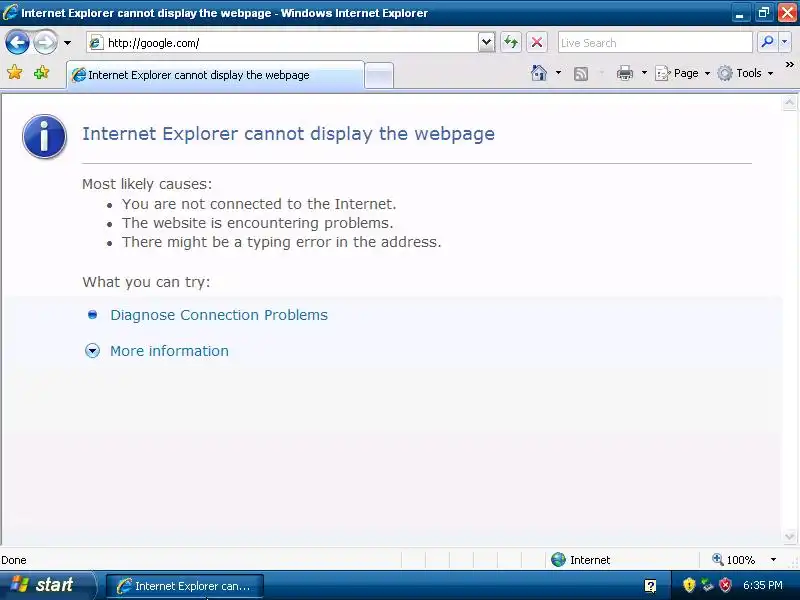Click the network connection tray icon

tap(707, 585)
